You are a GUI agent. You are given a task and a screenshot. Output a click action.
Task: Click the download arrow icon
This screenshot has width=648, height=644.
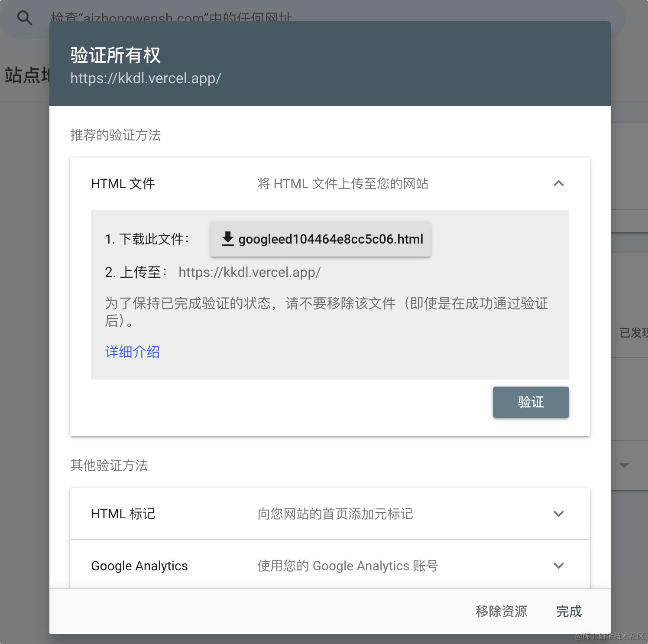pos(227,239)
